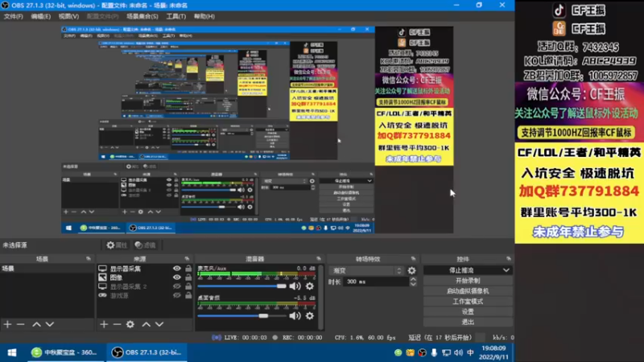Show the 显示器采集 2 source via eye icon
The width and height of the screenshot is (644, 362).
coord(176,286)
